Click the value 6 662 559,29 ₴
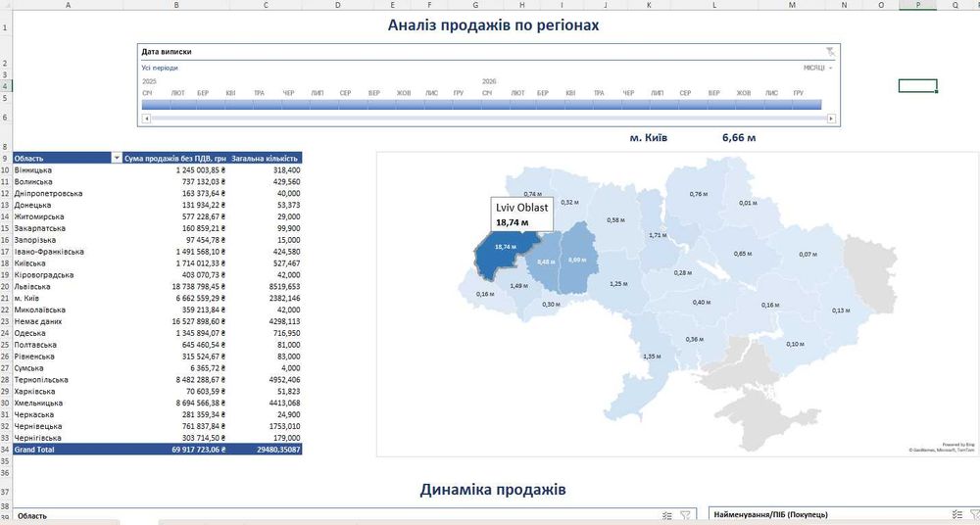The height and width of the screenshot is (525, 980). point(200,298)
